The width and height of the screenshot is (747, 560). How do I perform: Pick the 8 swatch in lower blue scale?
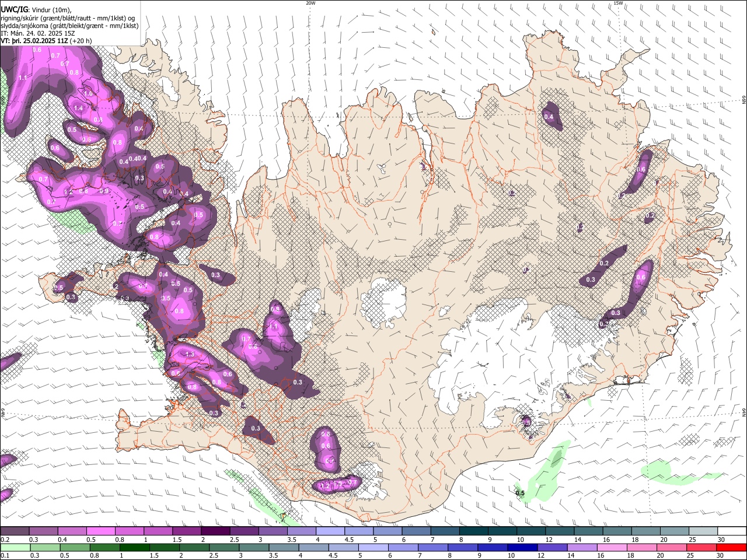(462, 547)
